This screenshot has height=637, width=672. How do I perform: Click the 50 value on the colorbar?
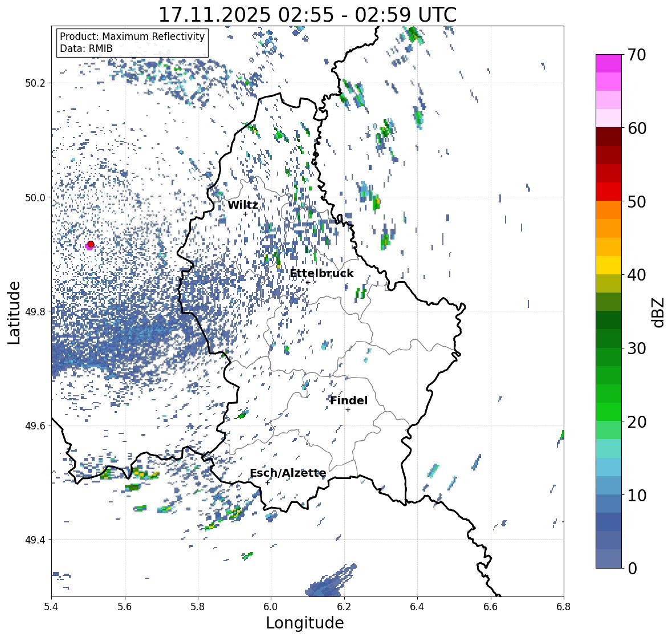pyautogui.click(x=636, y=201)
